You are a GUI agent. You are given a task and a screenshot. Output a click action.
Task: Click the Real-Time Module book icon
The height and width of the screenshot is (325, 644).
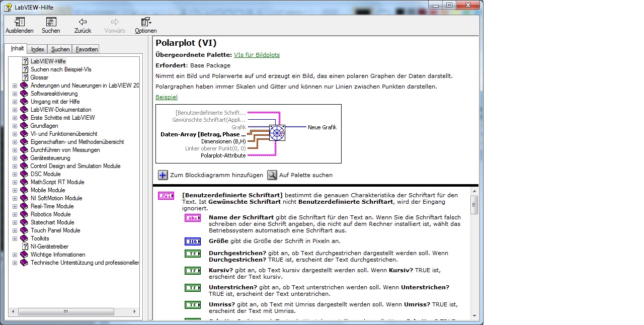tap(24, 206)
